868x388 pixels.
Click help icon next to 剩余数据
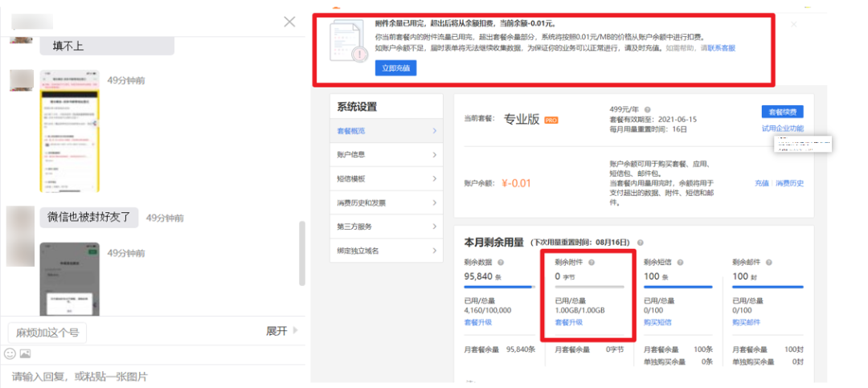tap(501, 262)
